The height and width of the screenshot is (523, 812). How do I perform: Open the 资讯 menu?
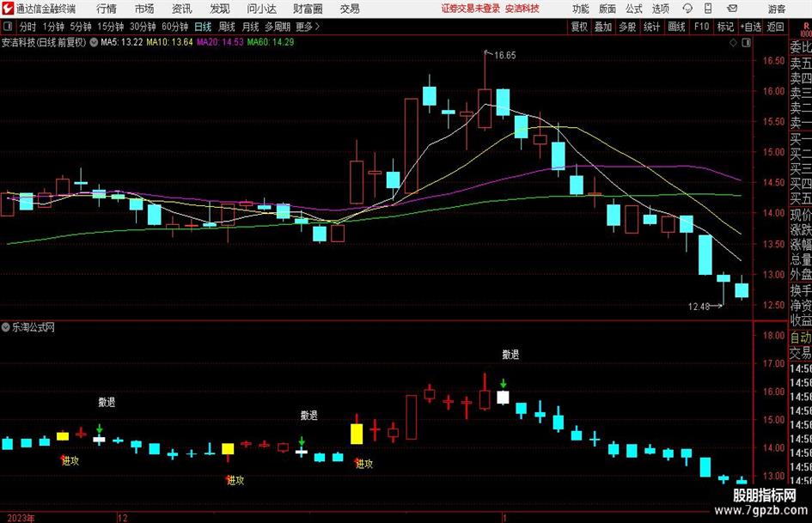coord(182,9)
